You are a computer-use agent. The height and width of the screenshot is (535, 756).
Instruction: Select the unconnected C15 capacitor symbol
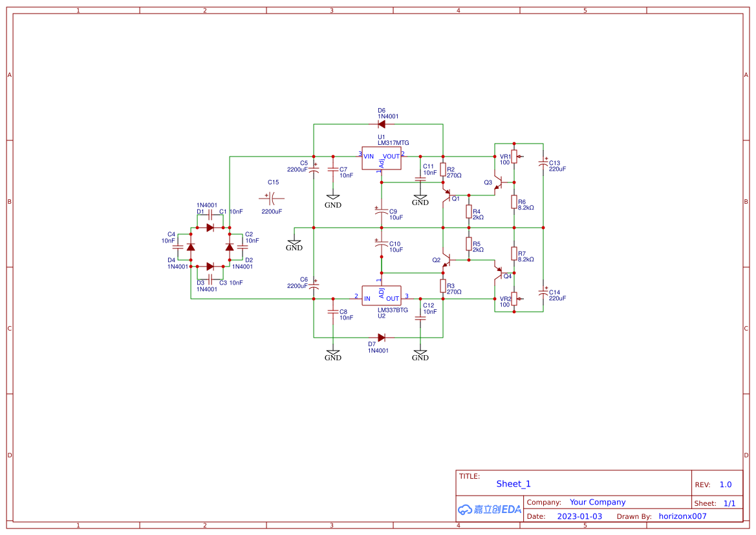[272, 198]
